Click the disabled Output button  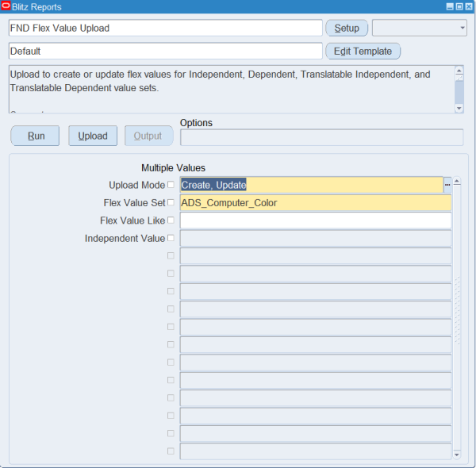point(149,136)
